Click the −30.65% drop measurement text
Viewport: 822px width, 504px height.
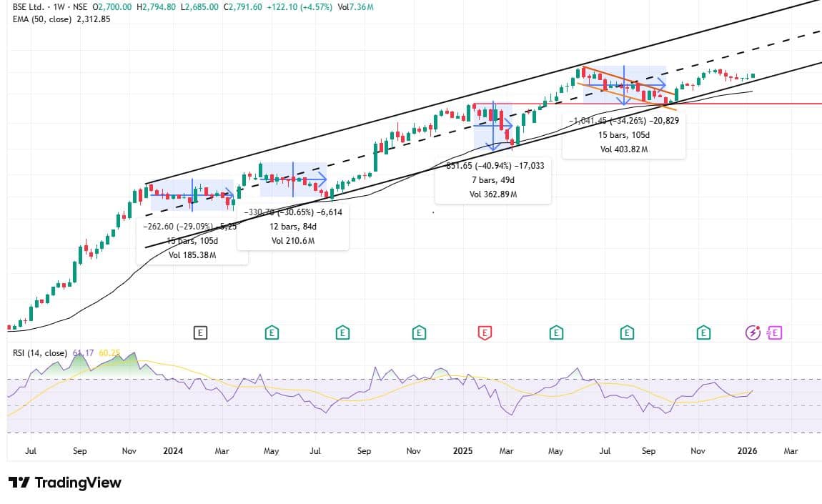click(295, 212)
